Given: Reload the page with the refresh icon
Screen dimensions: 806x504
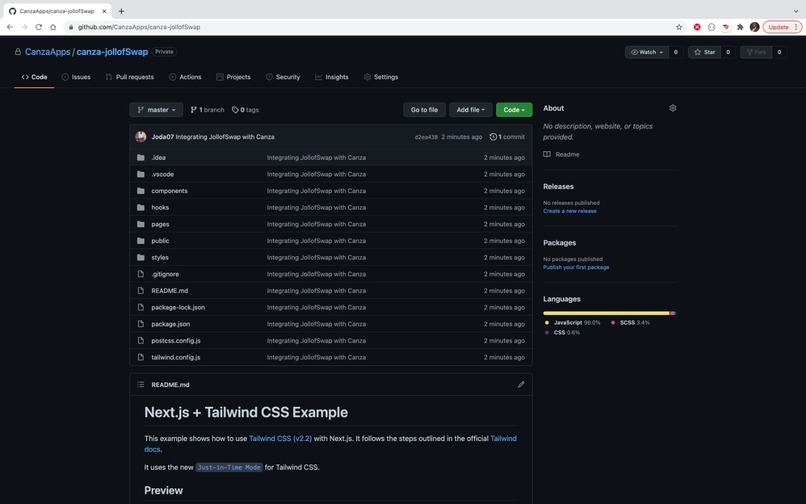Looking at the screenshot, I should point(39,27).
